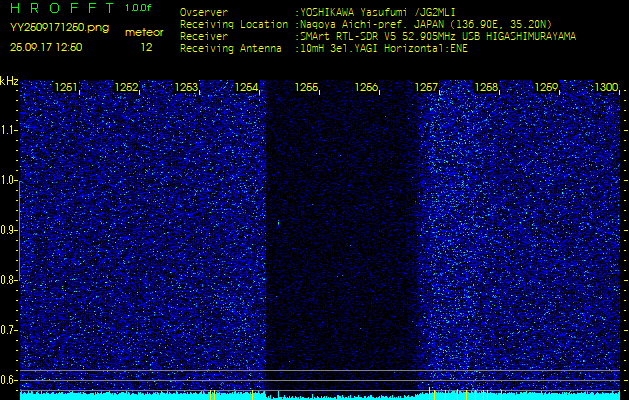Viewport: 629px width, 400px height.
Task: Click the 'Ovserver' field label
Action: [204, 12]
